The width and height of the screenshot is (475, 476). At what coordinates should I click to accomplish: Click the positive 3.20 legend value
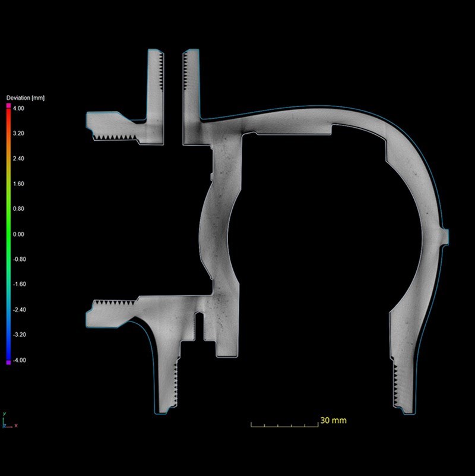tap(18, 133)
